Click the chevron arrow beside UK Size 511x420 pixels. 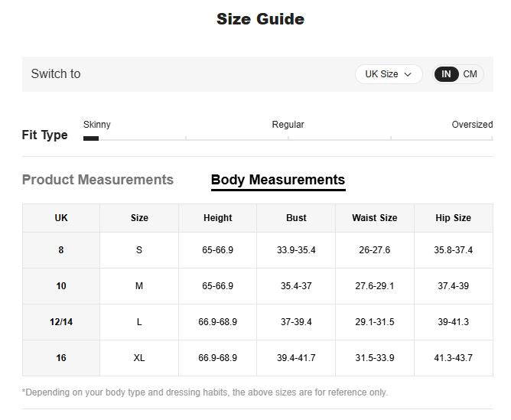[408, 75]
